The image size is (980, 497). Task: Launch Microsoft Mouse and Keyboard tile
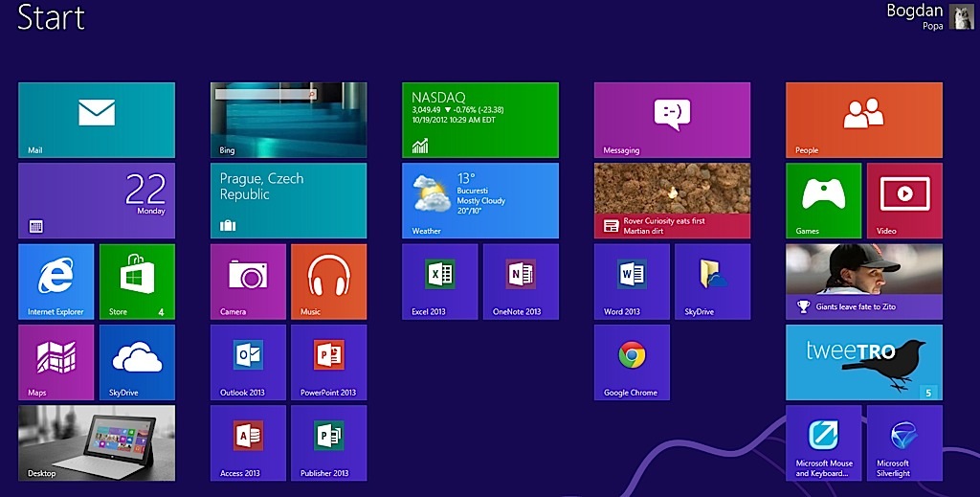(824, 442)
